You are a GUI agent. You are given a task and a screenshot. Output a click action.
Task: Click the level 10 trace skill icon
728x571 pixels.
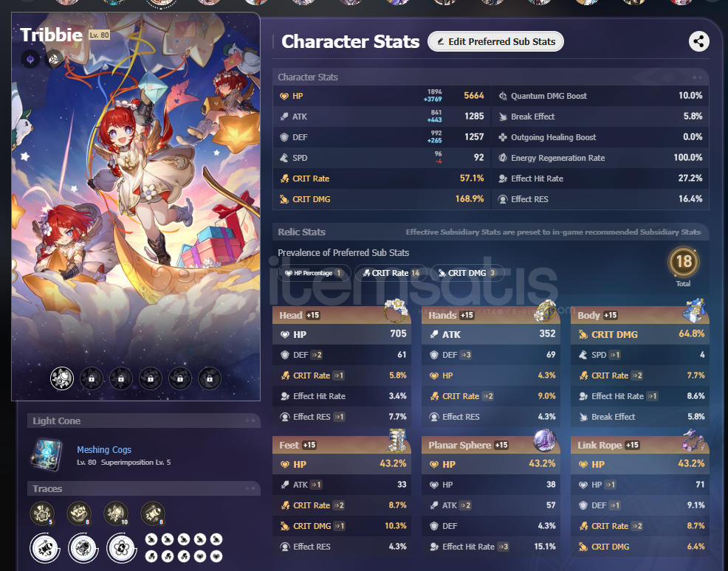(x=116, y=513)
